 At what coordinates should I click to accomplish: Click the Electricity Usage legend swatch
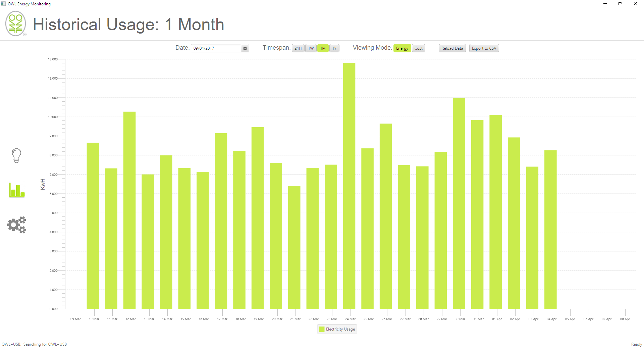point(322,329)
